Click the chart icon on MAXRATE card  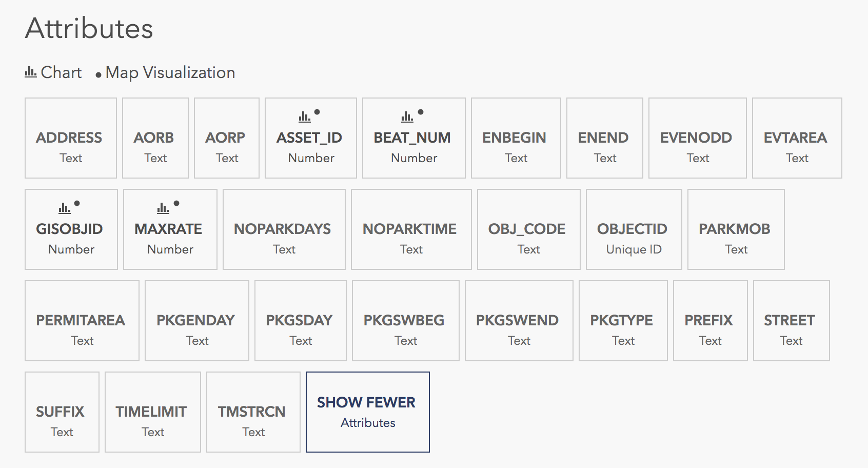[x=163, y=208]
